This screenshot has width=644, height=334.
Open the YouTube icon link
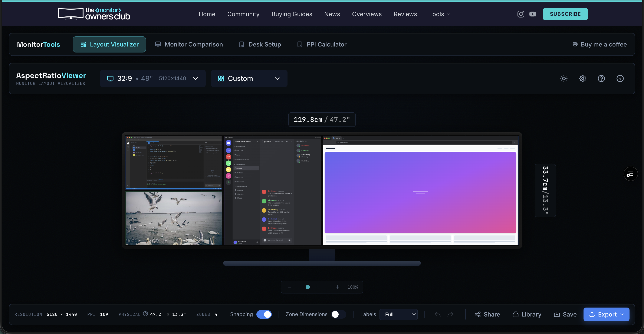click(x=533, y=14)
